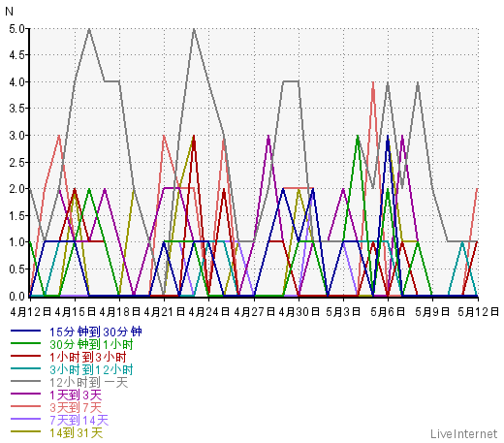Click the 4月24日 date label
The image size is (504, 443).
pyautogui.click(x=209, y=312)
